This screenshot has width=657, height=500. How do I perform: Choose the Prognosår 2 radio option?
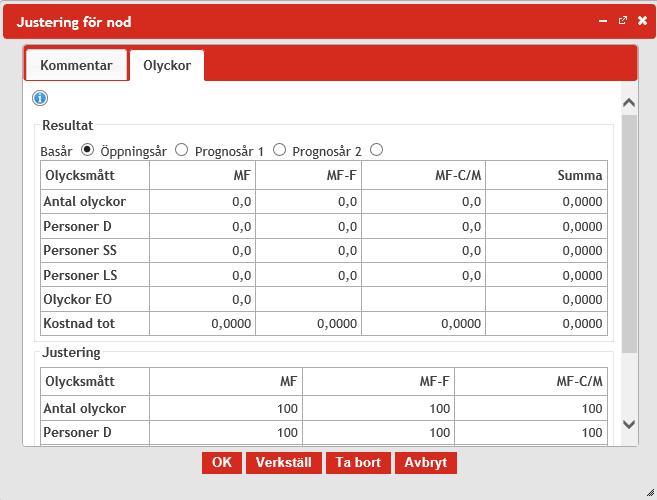point(376,150)
